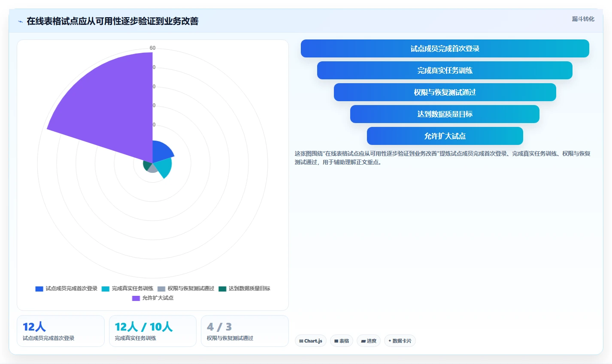Click the purple legend swatch for 允许扩大试点
Screen dimensions: 612x364
click(x=136, y=298)
